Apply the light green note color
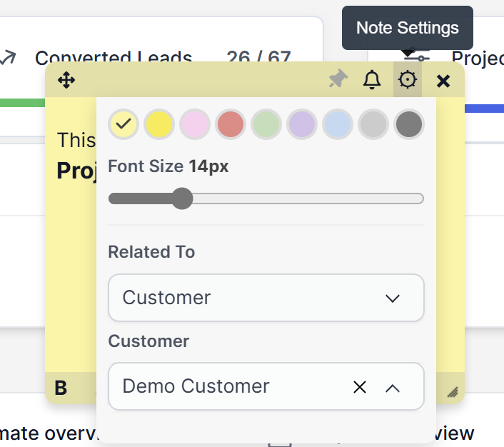Screen dimensions: 504x447 pyautogui.click(x=266, y=124)
